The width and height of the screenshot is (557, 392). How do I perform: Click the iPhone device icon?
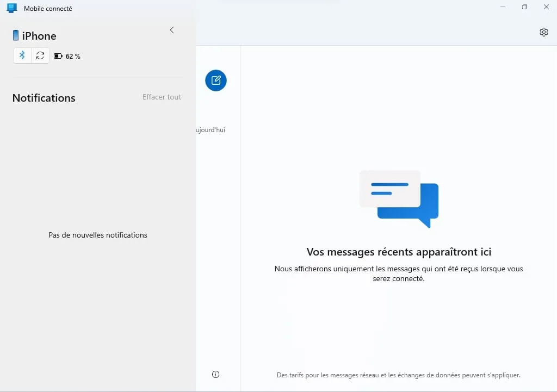click(15, 35)
